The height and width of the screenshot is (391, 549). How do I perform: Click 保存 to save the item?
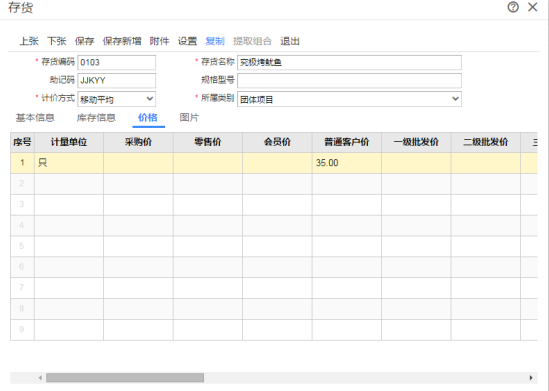(84, 41)
